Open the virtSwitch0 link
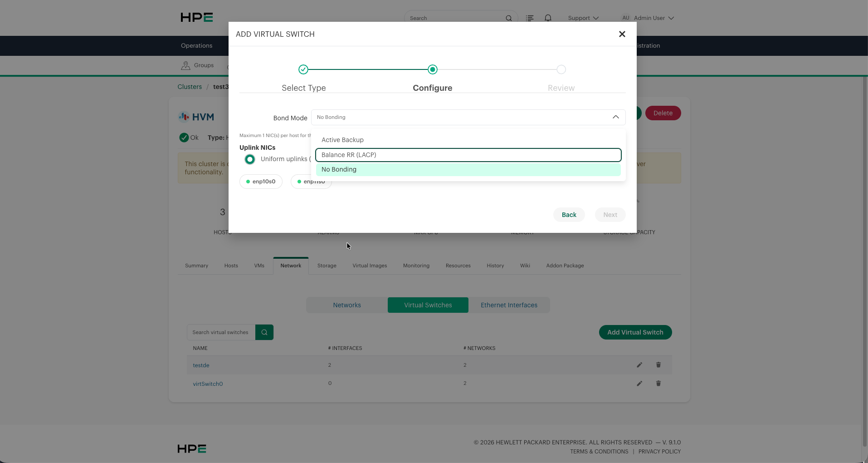The width and height of the screenshot is (868, 463). click(208, 384)
